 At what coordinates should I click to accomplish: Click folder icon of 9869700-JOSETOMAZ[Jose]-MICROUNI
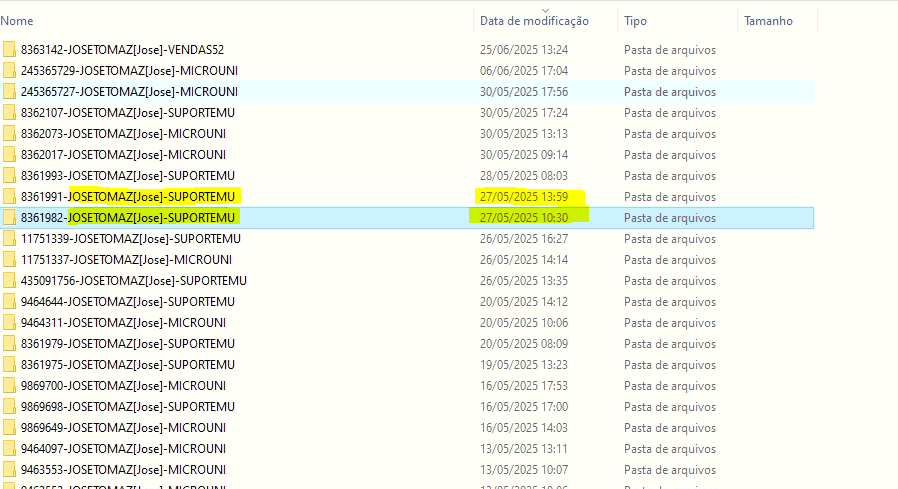click(9, 386)
